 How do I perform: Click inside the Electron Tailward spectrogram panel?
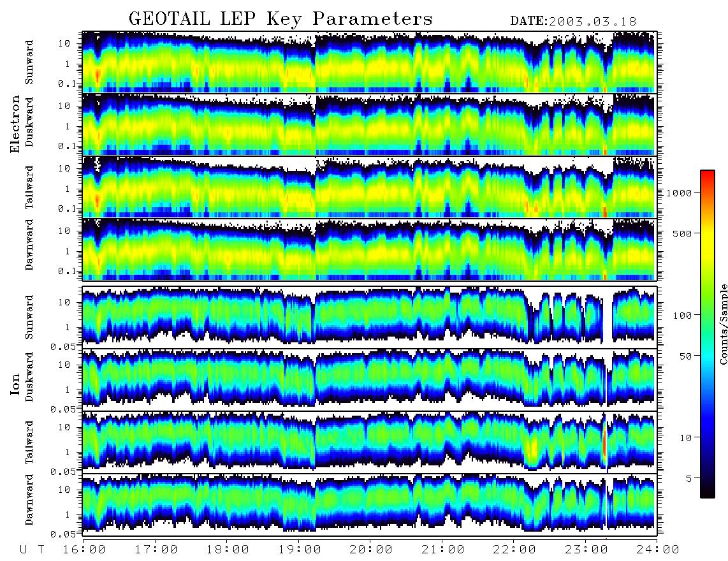370,187
